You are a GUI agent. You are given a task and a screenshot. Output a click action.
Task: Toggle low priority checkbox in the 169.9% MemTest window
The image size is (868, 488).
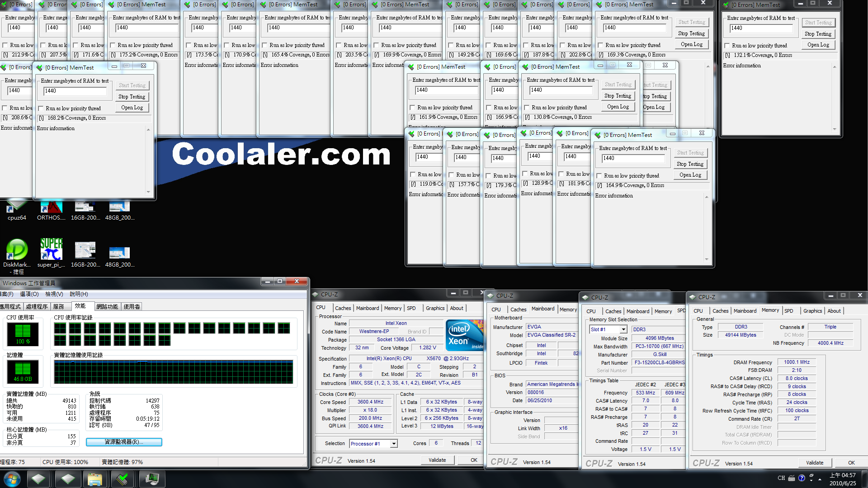click(376, 45)
